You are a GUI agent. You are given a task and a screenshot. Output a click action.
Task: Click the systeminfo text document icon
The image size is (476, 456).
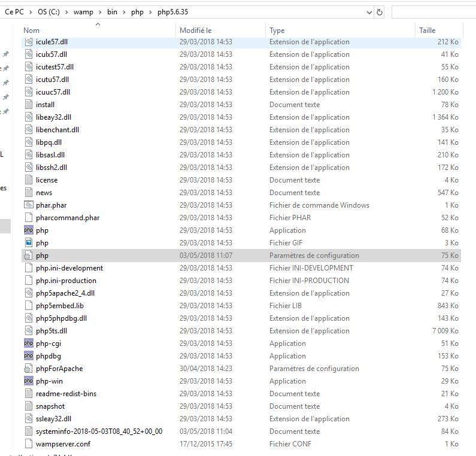[29, 431]
